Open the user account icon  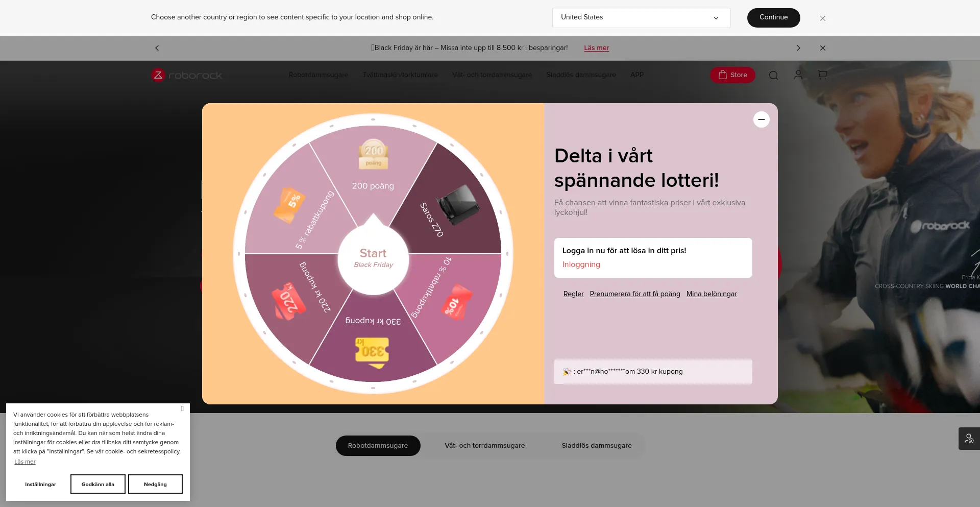coord(798,75)
